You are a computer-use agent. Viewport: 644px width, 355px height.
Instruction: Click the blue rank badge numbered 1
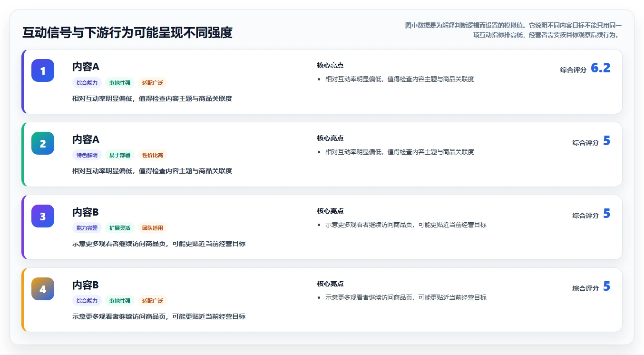click(43, 70)
